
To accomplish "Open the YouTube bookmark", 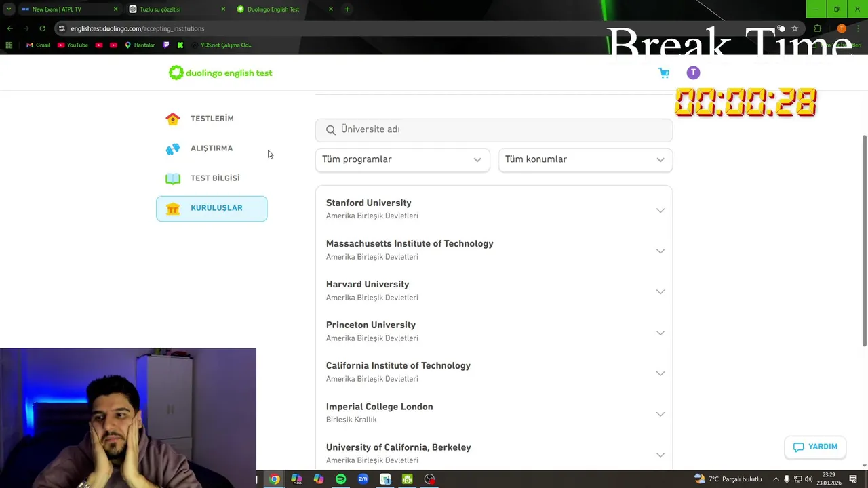I will 73,45.
